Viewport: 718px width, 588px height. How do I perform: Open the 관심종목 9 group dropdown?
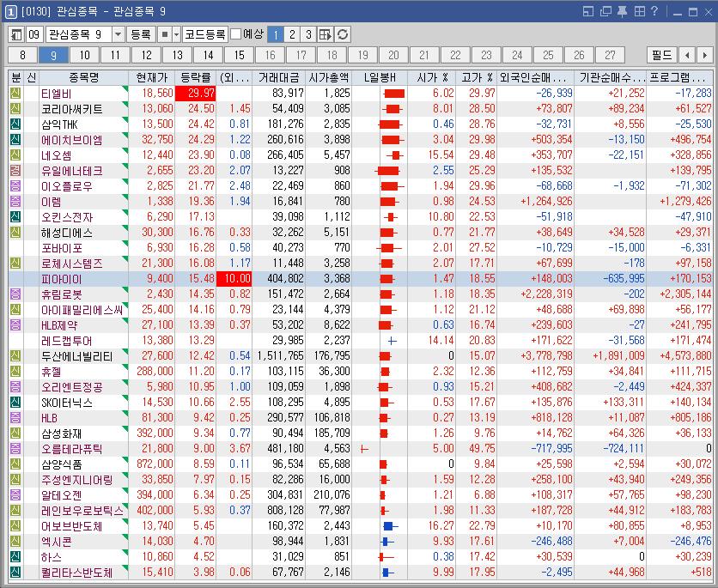(x=118, y=34)
